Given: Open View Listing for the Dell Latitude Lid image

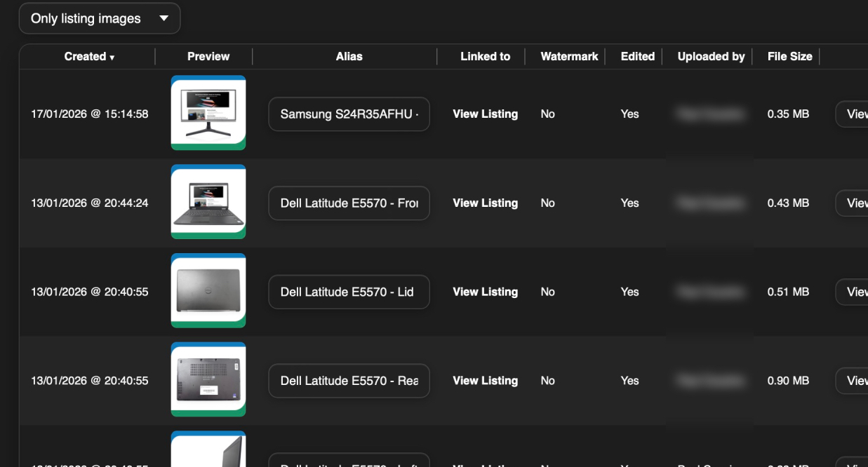Looking at the screenshot, I should point(485,292).
